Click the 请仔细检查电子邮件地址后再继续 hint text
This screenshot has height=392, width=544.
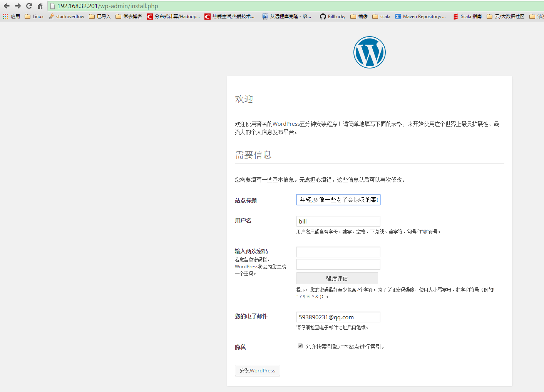coord(333,327)
